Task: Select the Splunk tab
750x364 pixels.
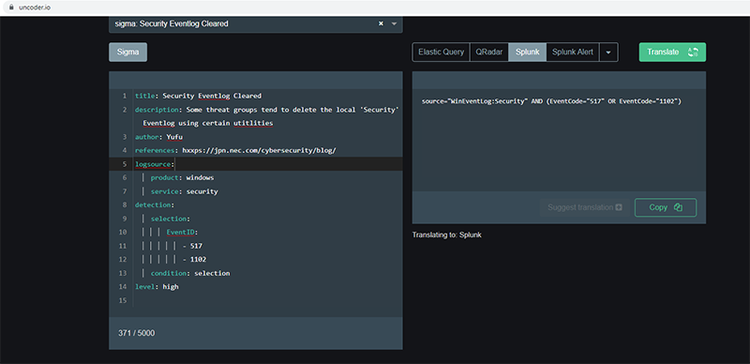Action: coord(527,52)
